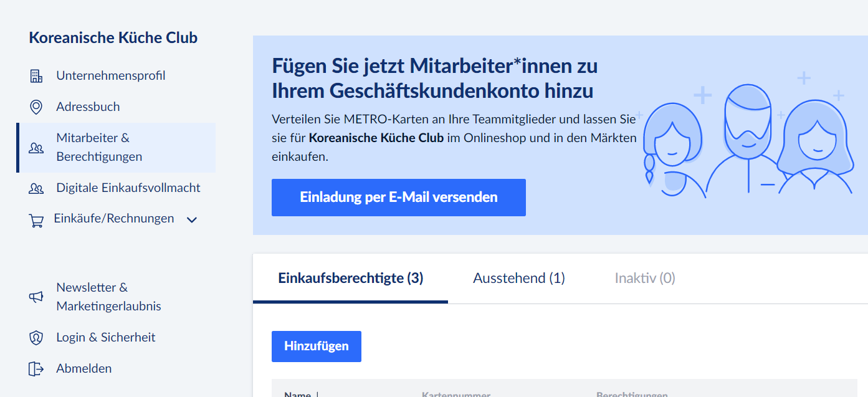Click the Unternehmensprofil building icon
This screenshot has height=397, width=868.
point(36,76)
